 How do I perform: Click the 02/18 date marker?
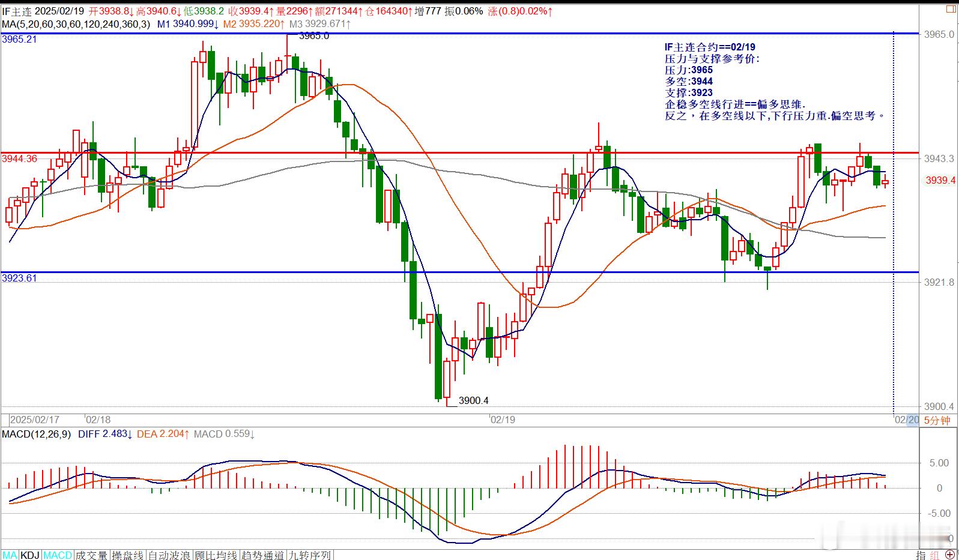(x=98, y=420)
